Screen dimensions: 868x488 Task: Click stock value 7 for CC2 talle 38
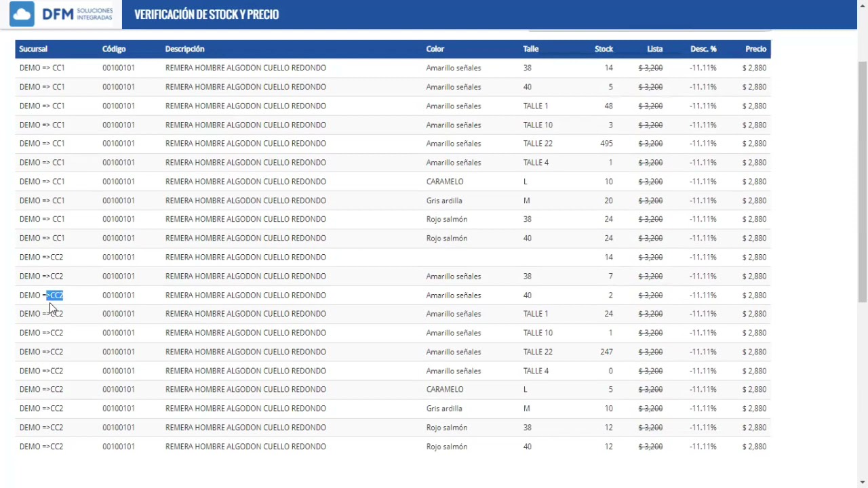[x=610, y=277]
